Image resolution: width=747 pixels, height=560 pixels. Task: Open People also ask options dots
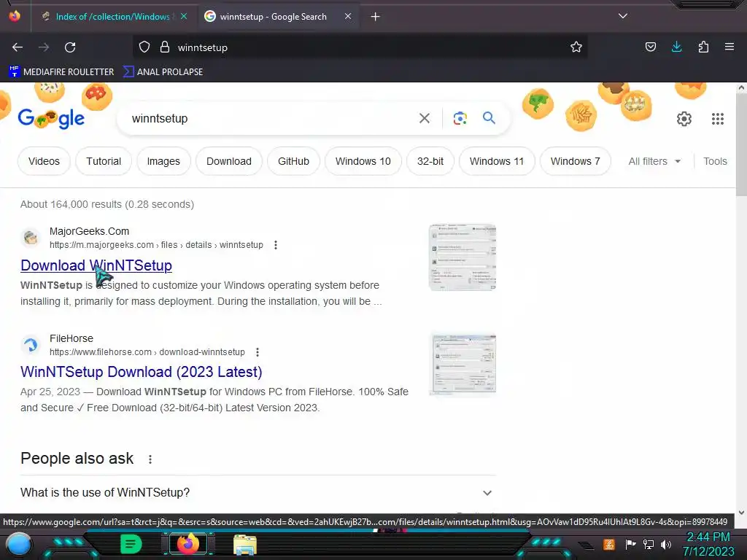150,459
